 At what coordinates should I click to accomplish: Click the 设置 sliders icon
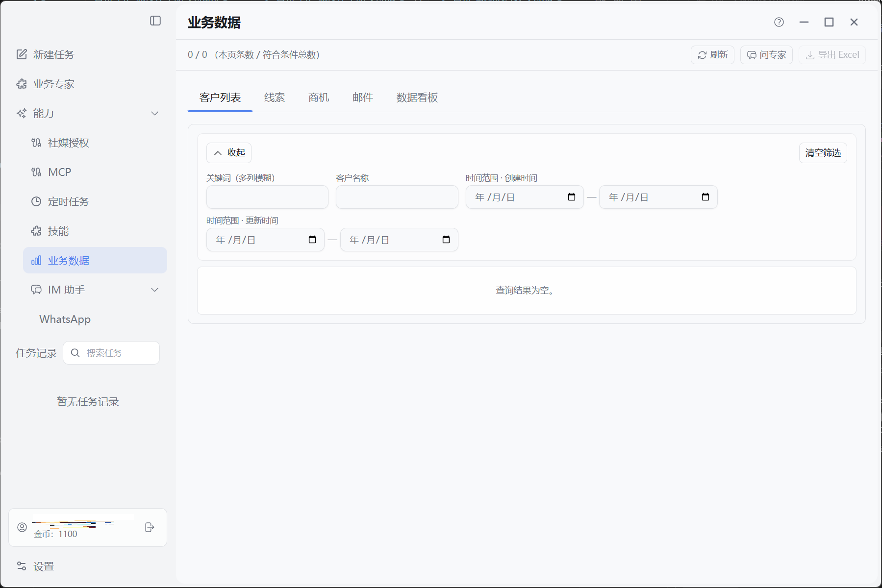[22, 566]
